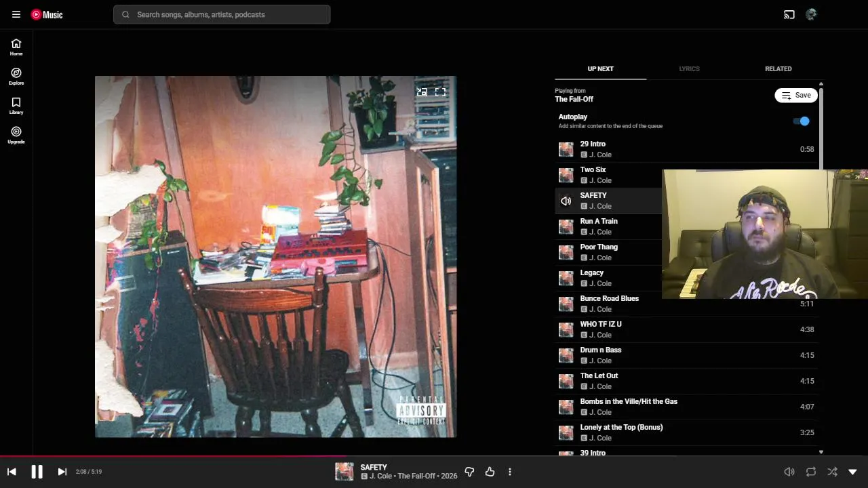Click the volume speaker icon

click(789, 472)
